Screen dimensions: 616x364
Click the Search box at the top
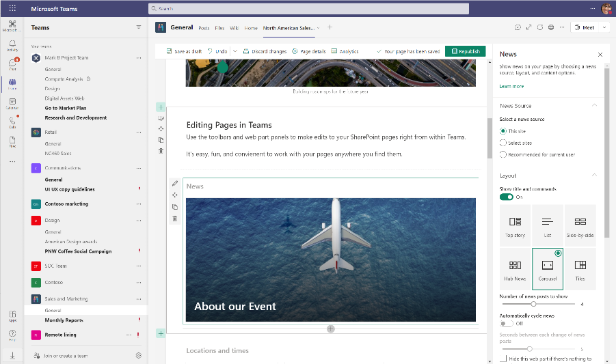click(x=308, y=9)
